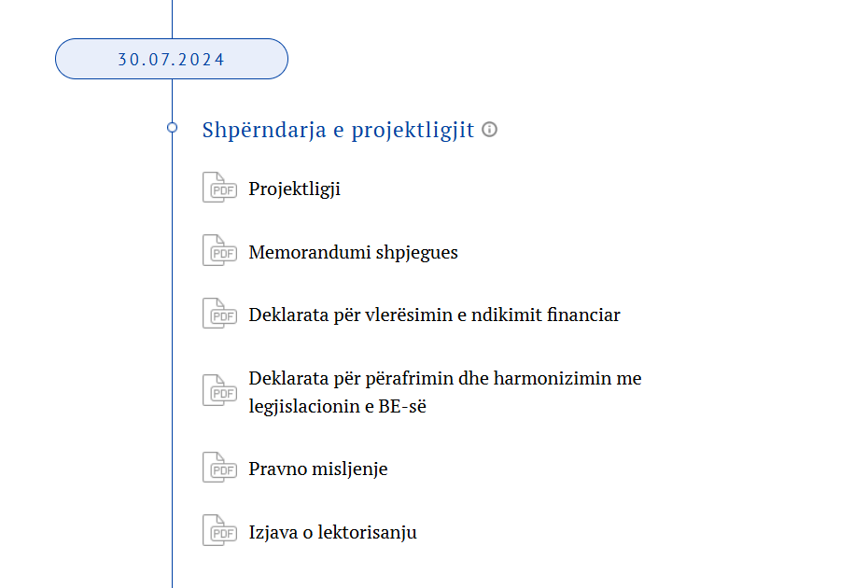868x588 pixels.
Task: Open the Izjava o lektorisanju link
Action: pyautogui.click(x=332, y=532)
